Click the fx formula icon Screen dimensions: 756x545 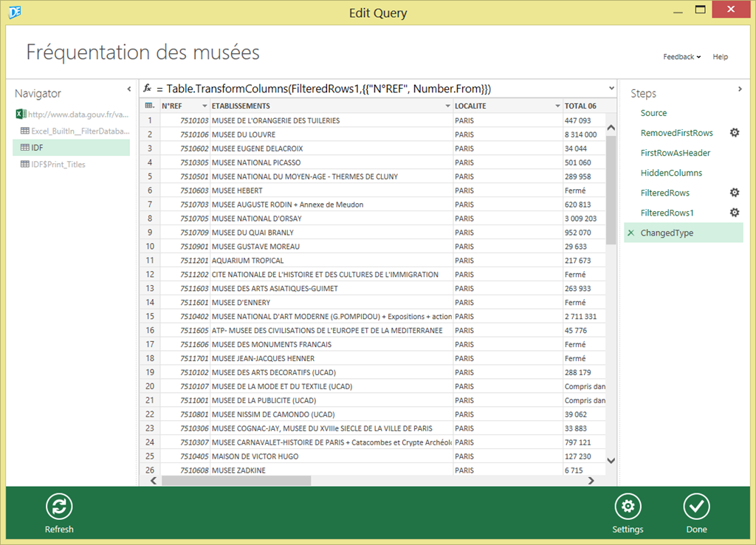pyautogui.click(x=148, y=88)
